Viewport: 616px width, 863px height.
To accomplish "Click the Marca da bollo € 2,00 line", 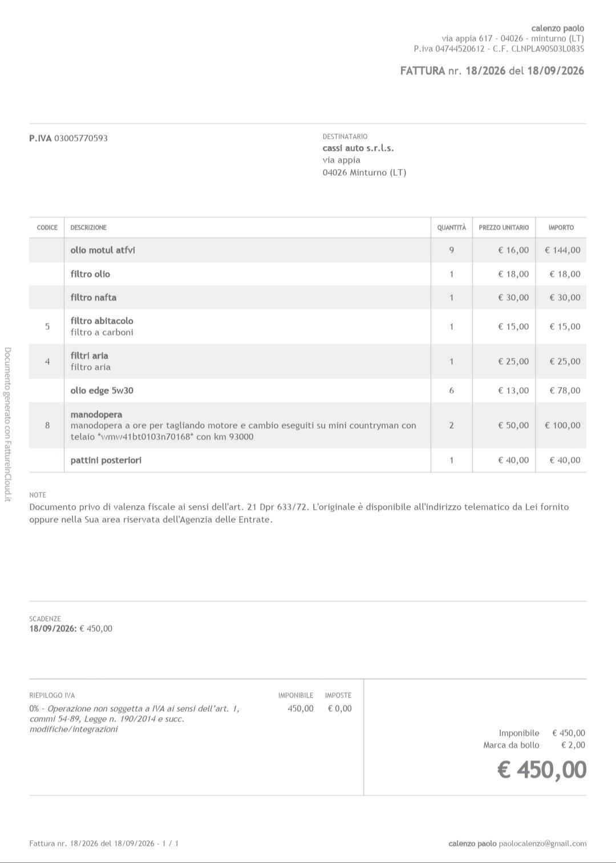I will (x=534, y=745).
